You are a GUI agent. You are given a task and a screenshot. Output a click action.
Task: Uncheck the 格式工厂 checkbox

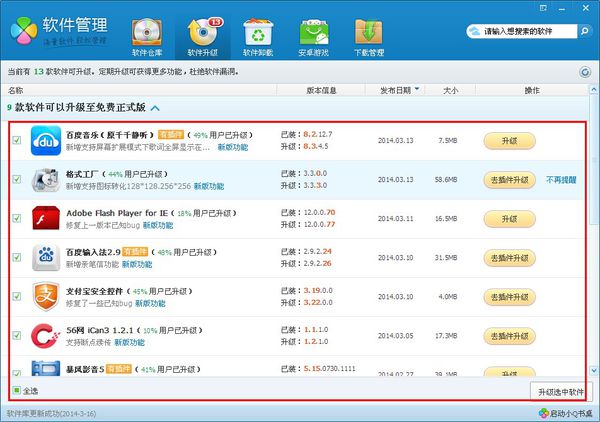click(x=16, y=179)
